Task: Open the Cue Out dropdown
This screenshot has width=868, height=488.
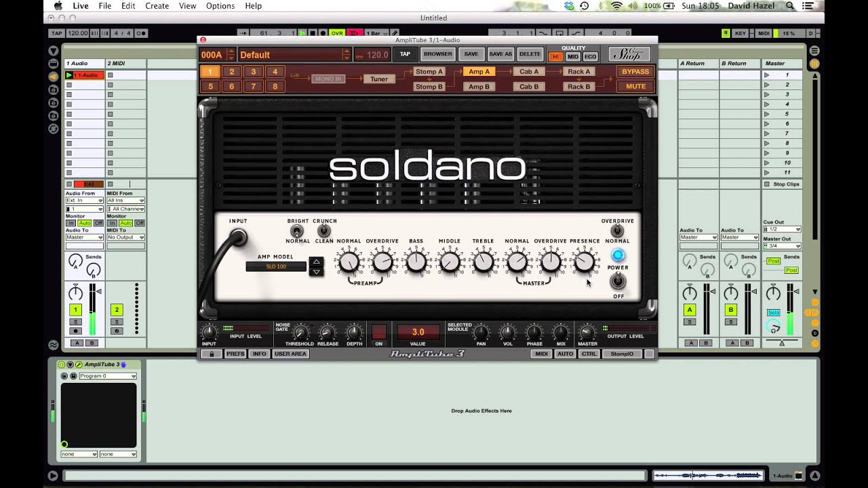Action: pyautogui.click(x=782, y=229)
